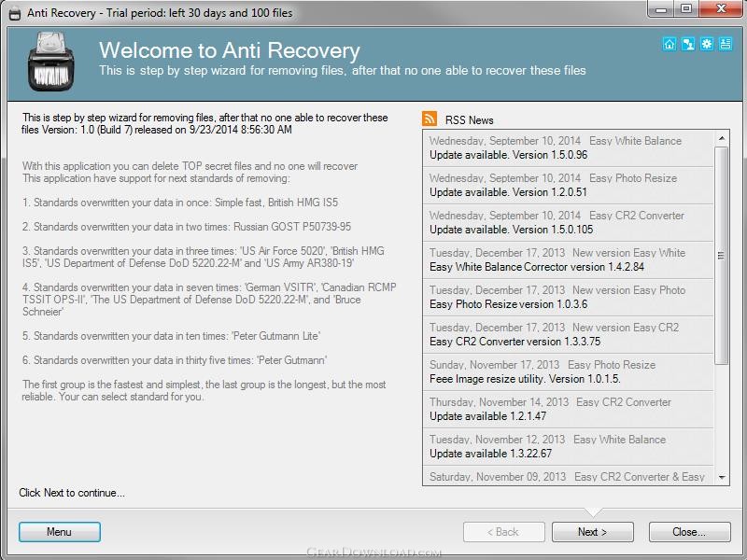Click RSS news scrollbar down arrow
The height and width of the screenshot is (560, 747).
click(722, 477)
